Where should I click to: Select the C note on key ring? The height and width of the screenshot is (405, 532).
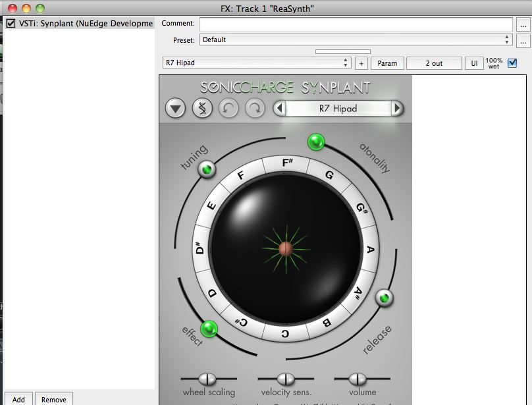point(285,334)
